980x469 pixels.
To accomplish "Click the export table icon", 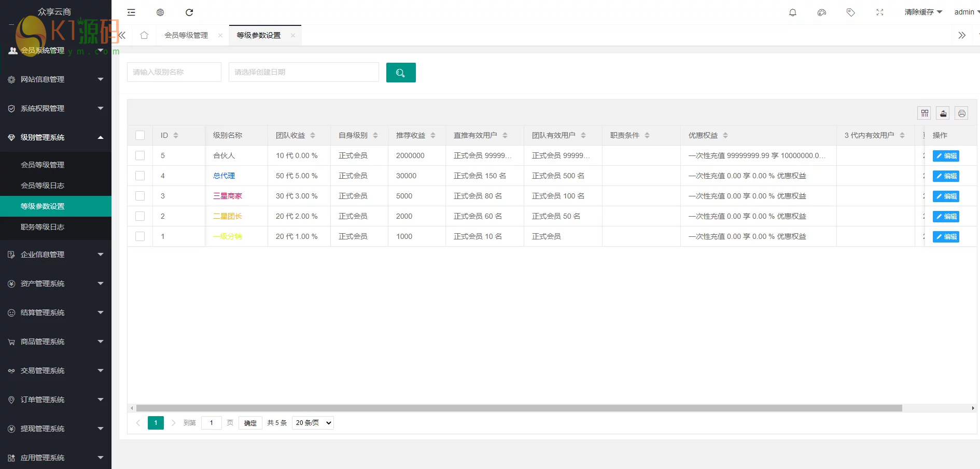I will point(943,113).
